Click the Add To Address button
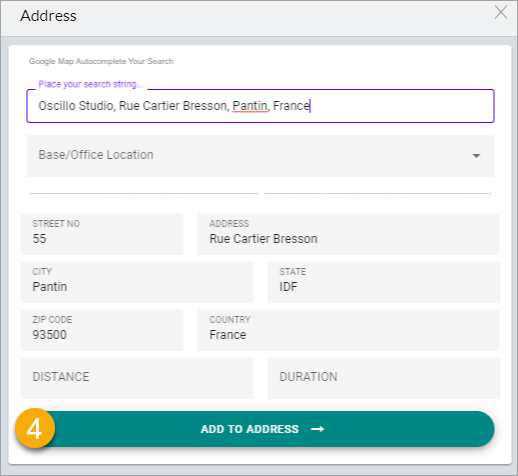 [260, 429]
